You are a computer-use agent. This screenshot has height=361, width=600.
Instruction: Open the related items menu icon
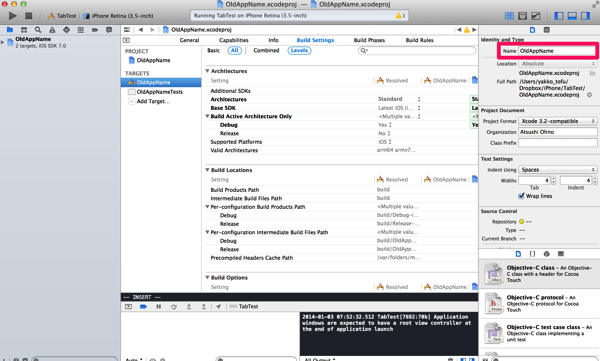coord(127,29)
